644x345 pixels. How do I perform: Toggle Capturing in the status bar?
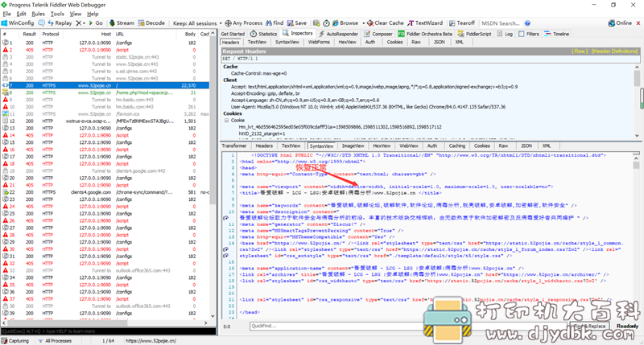[x=15, y=340]
